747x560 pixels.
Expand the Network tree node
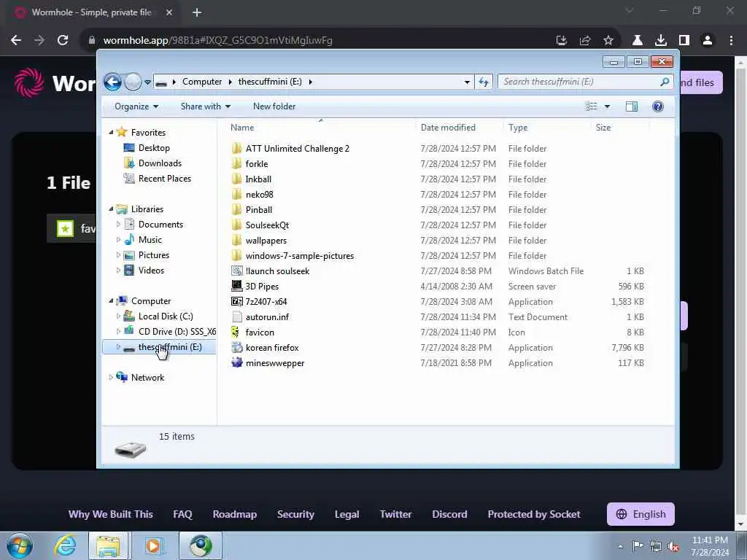coord(111,378)
